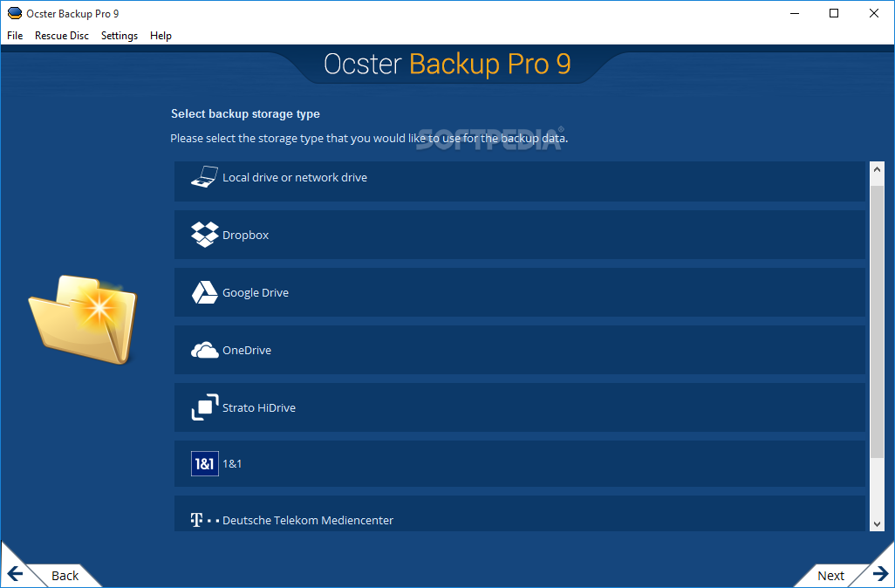Viewport: 895px width, 588px height.
Task: Minimize the Ocster Backup window
Action: tap(794, 13)
